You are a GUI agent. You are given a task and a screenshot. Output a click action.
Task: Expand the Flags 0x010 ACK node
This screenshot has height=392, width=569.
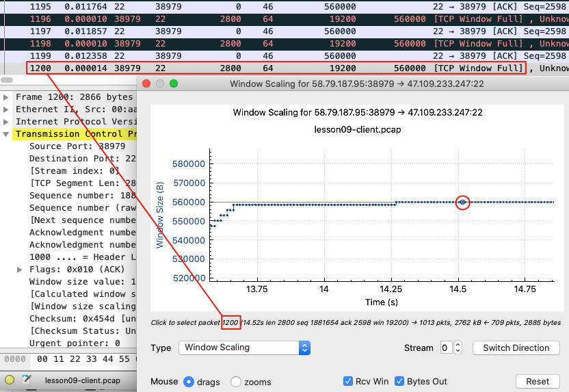21,270
